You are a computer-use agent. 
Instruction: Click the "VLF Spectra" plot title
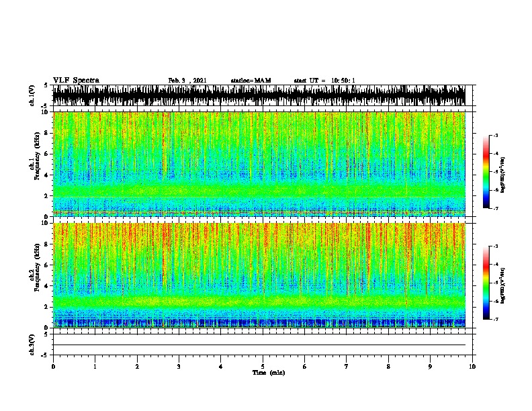[76, 81]
